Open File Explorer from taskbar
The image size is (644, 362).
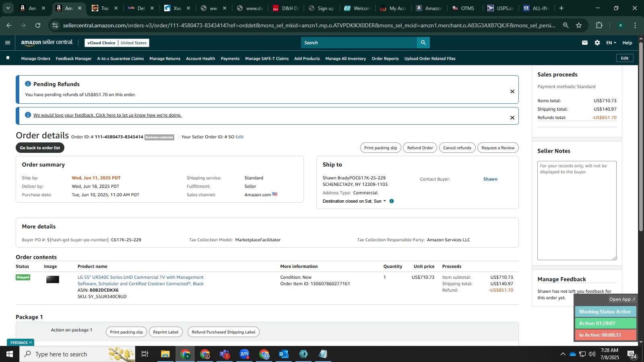pyautogui.click(x=165, y=354)
